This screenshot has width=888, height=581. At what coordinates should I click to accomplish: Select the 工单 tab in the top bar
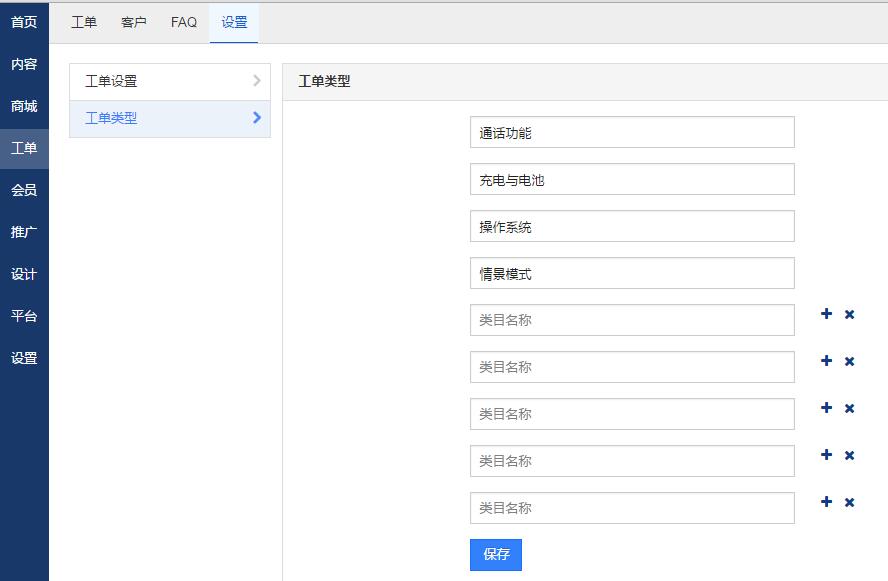point(84,22)
